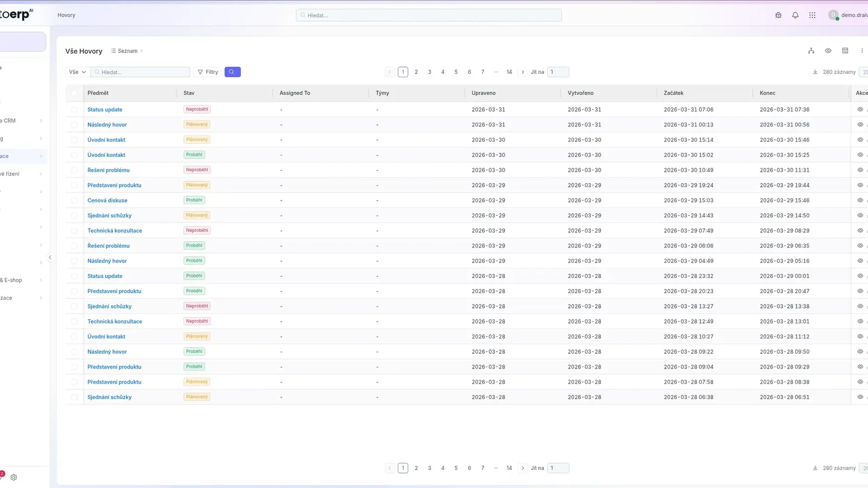Focus the list Hledat search field

tap(141, 72)
